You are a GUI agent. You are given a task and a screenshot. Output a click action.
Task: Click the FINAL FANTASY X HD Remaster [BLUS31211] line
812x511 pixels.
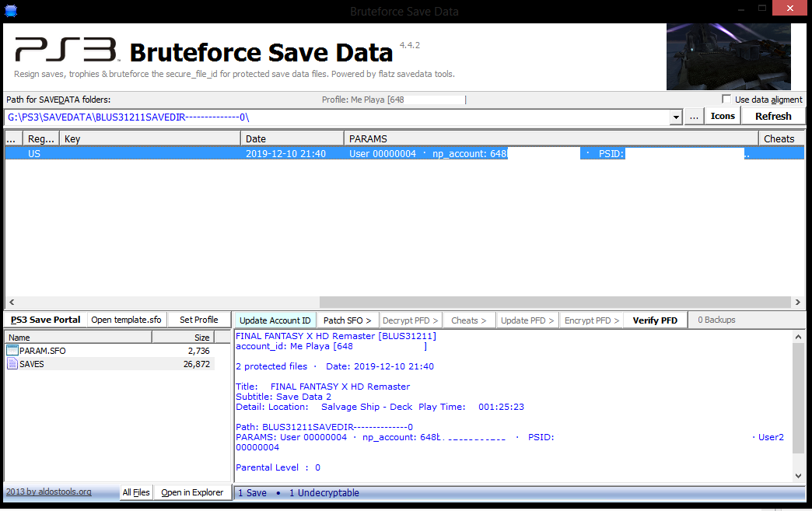(x=336, y=336)
